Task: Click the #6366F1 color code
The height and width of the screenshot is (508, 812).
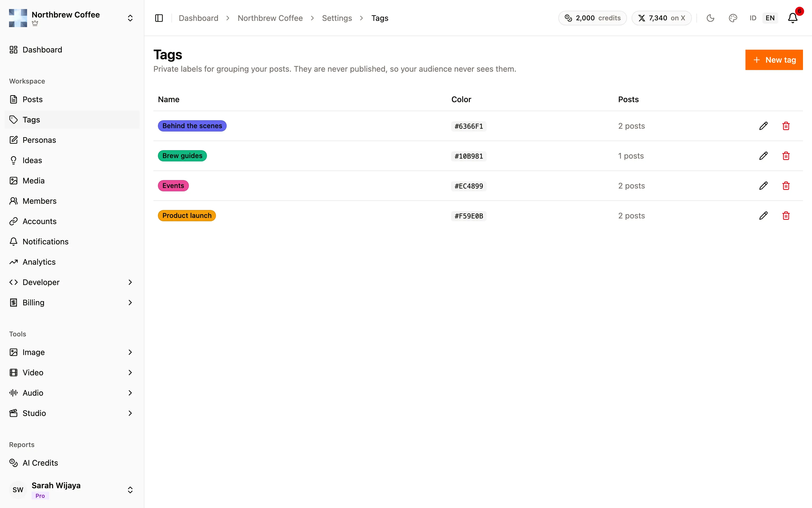Action: coord(469,126)
